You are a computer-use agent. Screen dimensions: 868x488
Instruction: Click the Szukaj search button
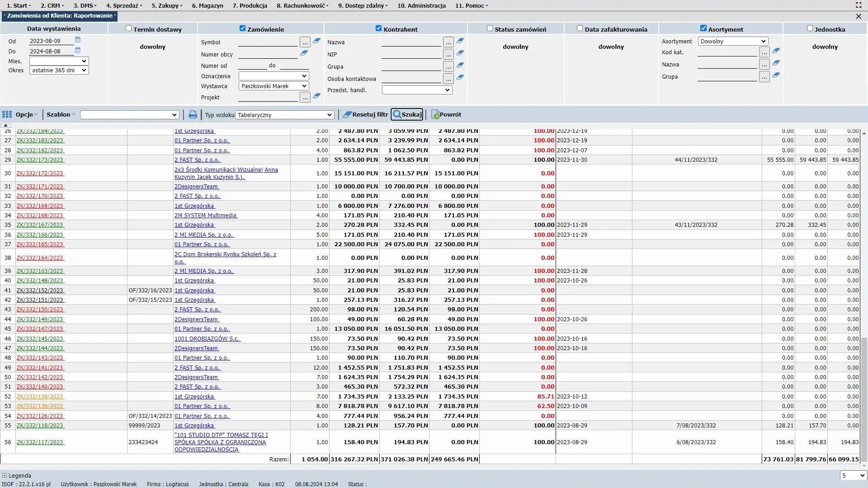tap(407, 115)
